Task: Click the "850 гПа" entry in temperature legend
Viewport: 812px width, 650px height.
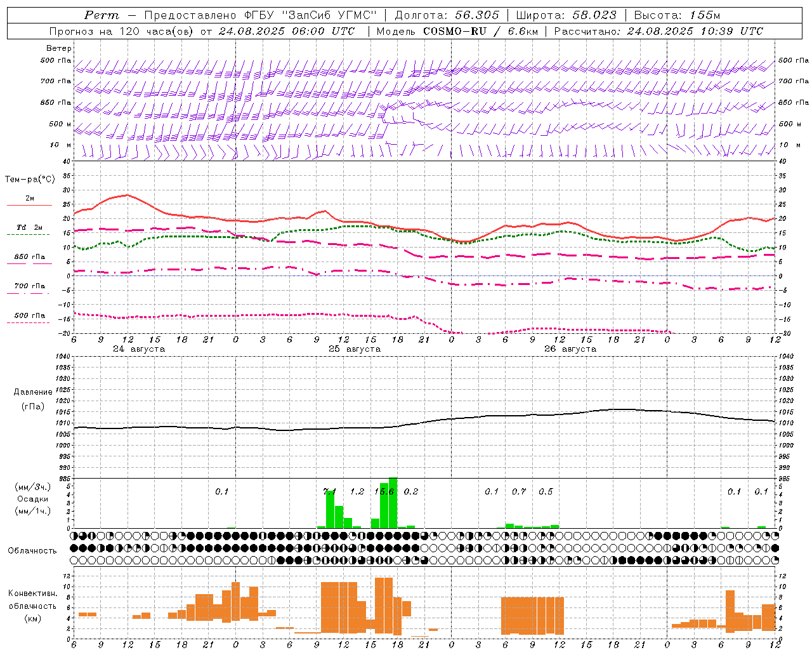Action: pos(30,257)
